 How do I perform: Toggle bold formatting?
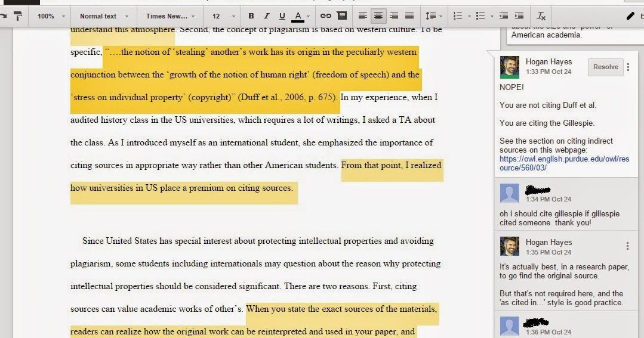tap(251, 16)
